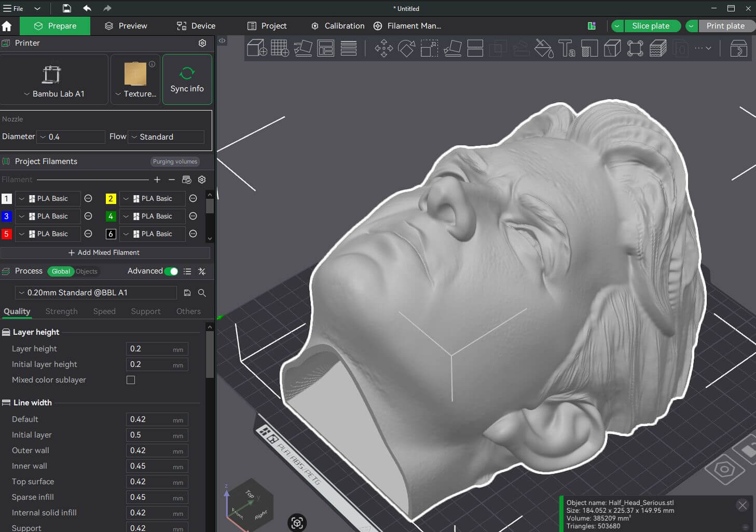Screen dimensions: 756x532
Task: Click the Add cube primitive toolbar icon
Action: (257, 48)
